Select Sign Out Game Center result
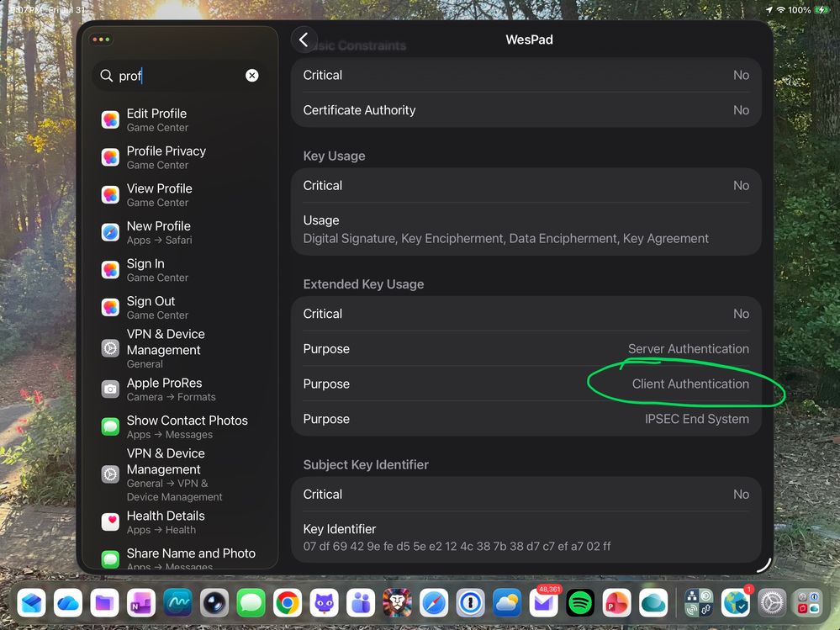840x630 pixels. coord(180,307)
